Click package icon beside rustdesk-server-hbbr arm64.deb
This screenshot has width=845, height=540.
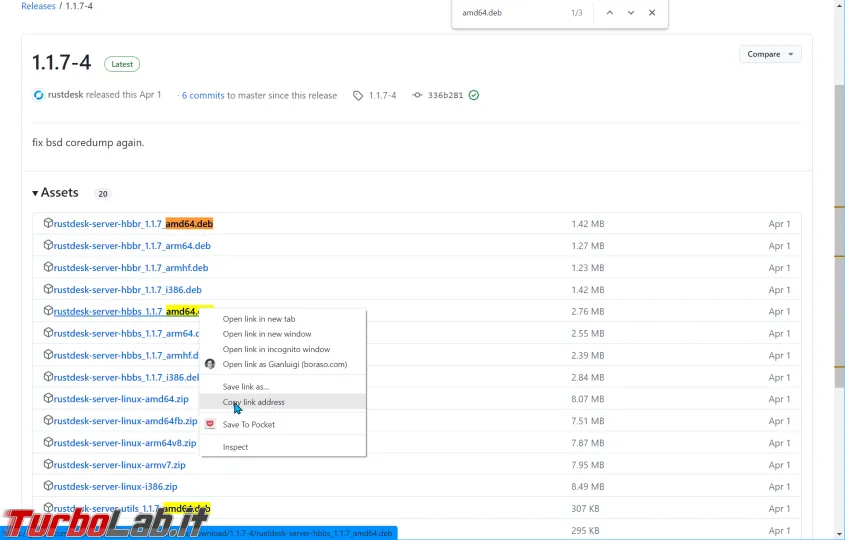[x=48, y=245]
